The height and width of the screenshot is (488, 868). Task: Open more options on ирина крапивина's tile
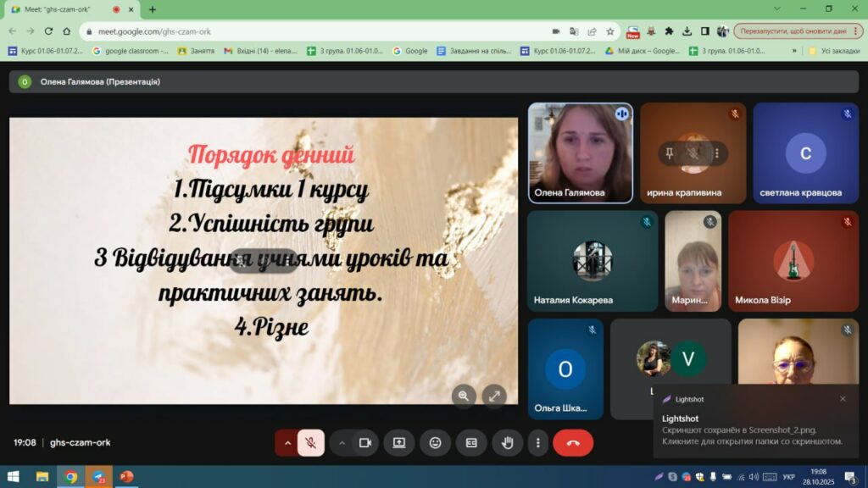click(716, 153)
